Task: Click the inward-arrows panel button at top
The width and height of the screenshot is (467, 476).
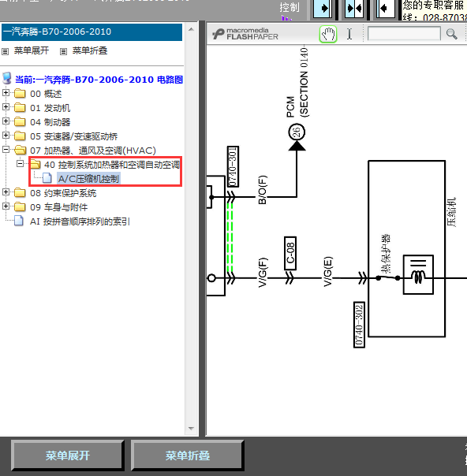Action: click(x=354, y=8)
